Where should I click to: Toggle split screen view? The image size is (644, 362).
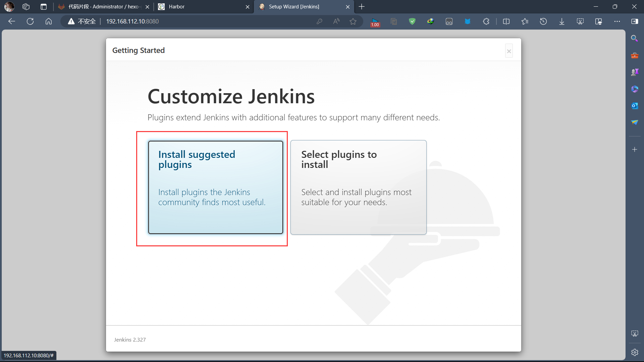506,21
